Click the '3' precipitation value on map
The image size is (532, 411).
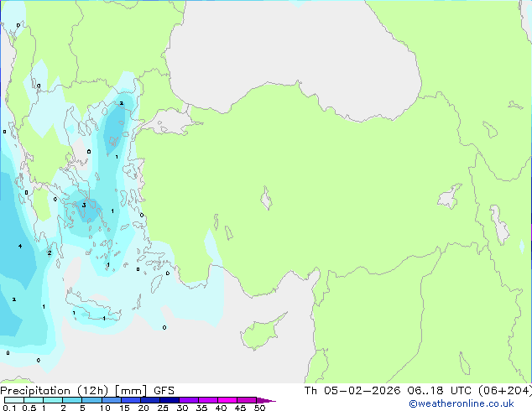tap(84, 205)
